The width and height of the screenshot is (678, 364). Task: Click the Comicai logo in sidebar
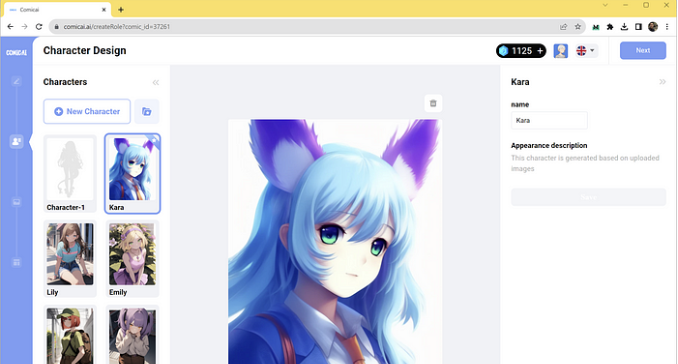click(x=16, y=52)
